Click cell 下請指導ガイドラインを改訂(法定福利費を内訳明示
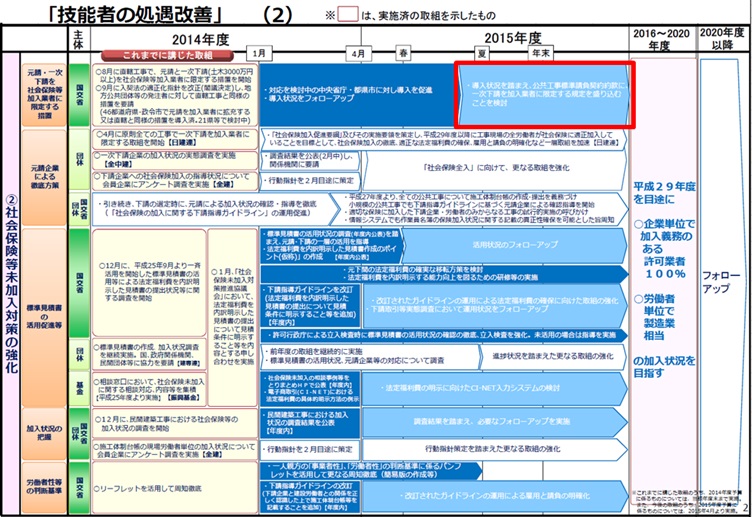 pyautogui.click(x=311, y=306)
